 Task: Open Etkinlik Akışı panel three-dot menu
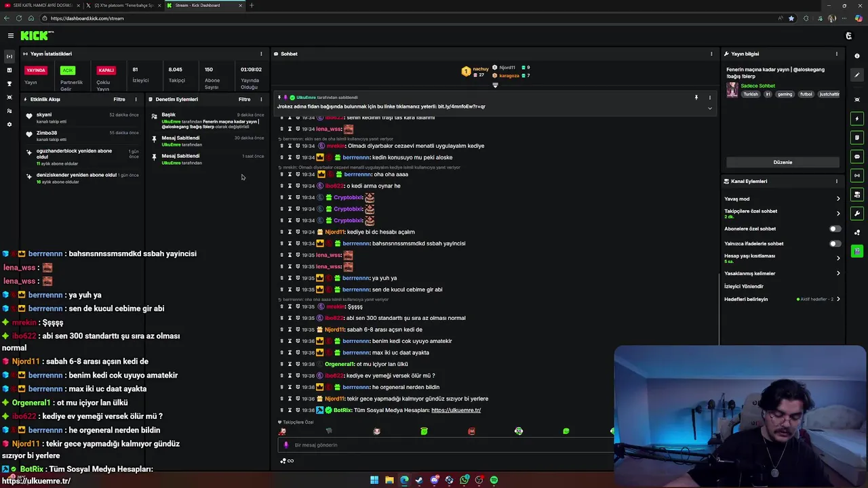click(x=136, y=100)
